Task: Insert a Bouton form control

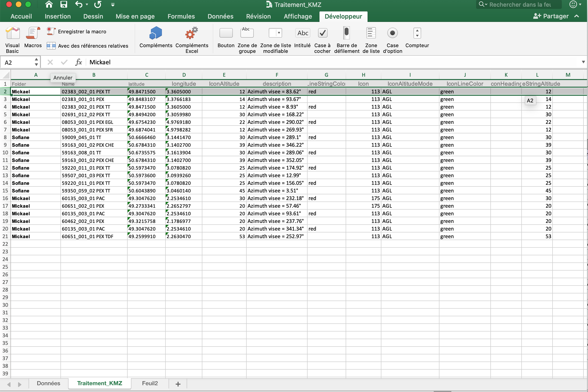Action: click(x=226, y=37)
